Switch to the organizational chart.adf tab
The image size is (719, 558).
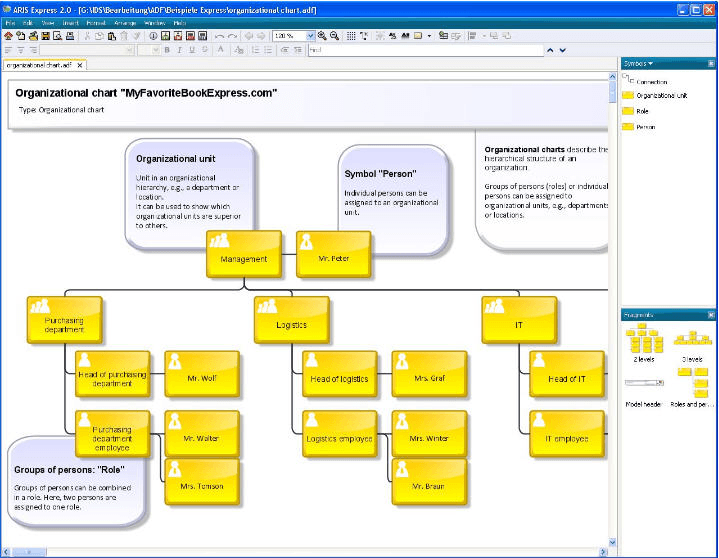[x=37, y=65]
